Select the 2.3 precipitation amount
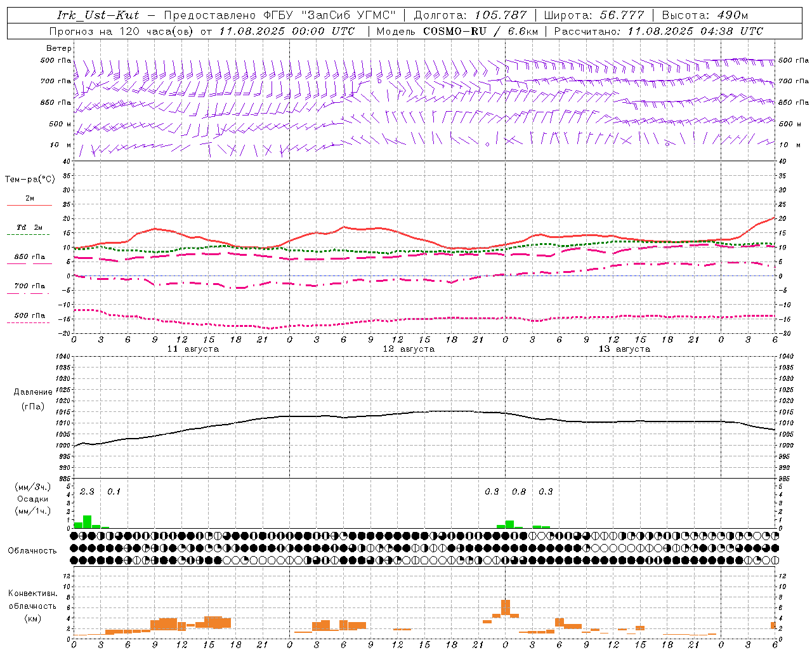 [x=87, y=492]
